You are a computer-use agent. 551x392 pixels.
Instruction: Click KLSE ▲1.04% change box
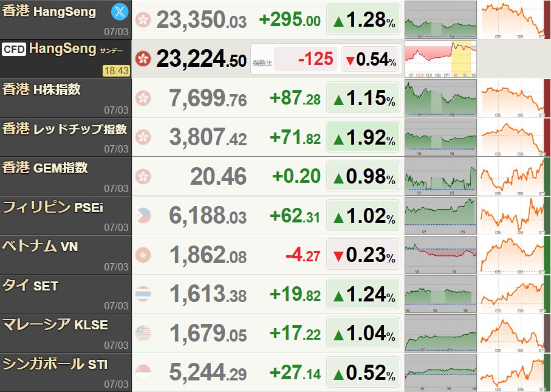pos(363,332)
